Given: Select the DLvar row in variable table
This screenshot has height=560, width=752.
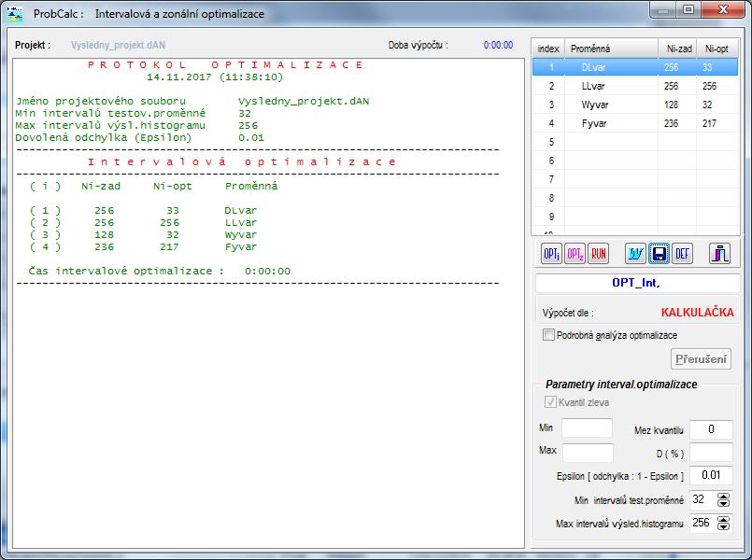Looking at the screenshot, I should tap(635, 67).
